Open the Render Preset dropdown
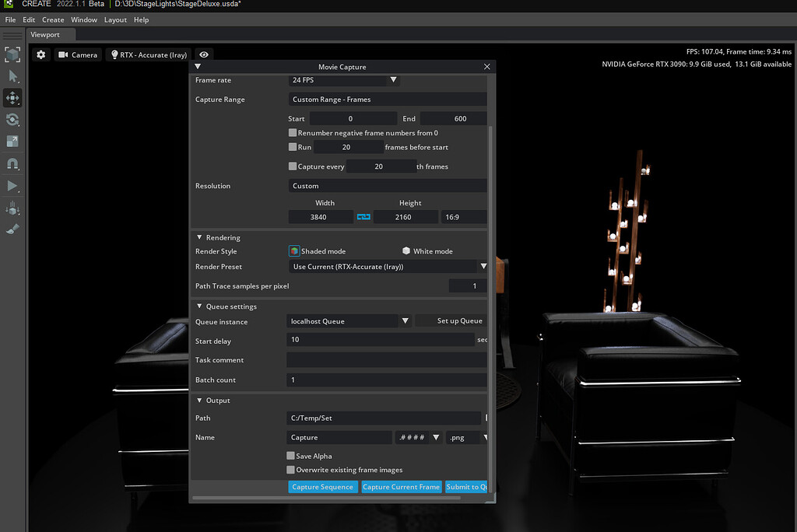This screenshot has height=532, width=797. coord(483,266)
